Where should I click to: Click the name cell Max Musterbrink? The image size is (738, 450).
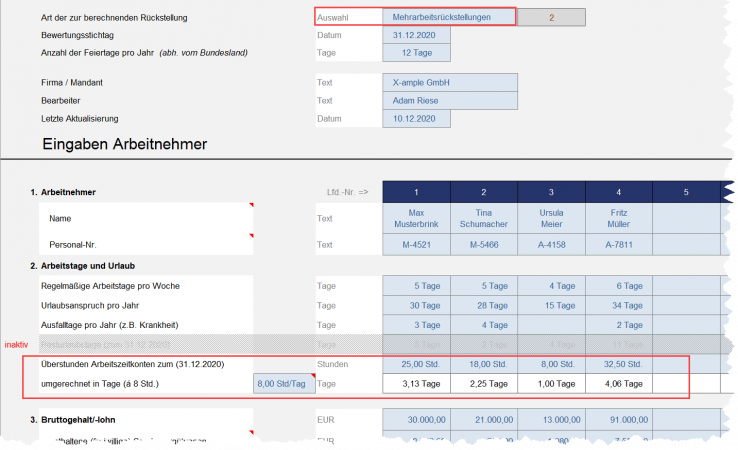[x=416, y=218]
